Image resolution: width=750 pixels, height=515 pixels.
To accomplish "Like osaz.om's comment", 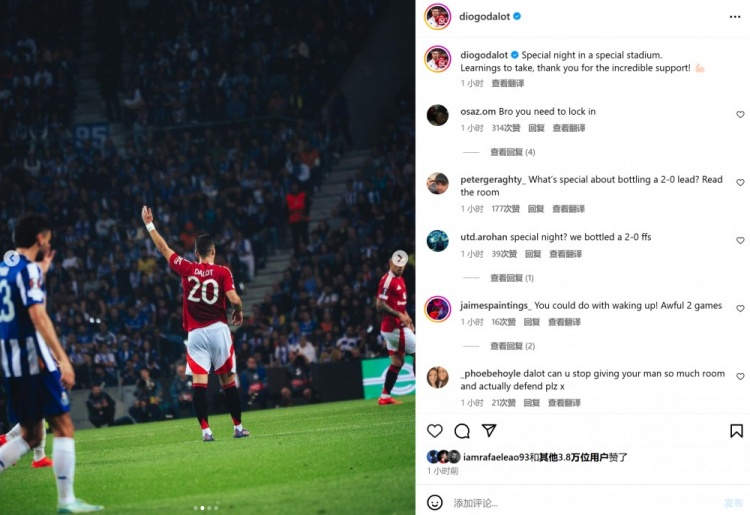I will (740, 114).
